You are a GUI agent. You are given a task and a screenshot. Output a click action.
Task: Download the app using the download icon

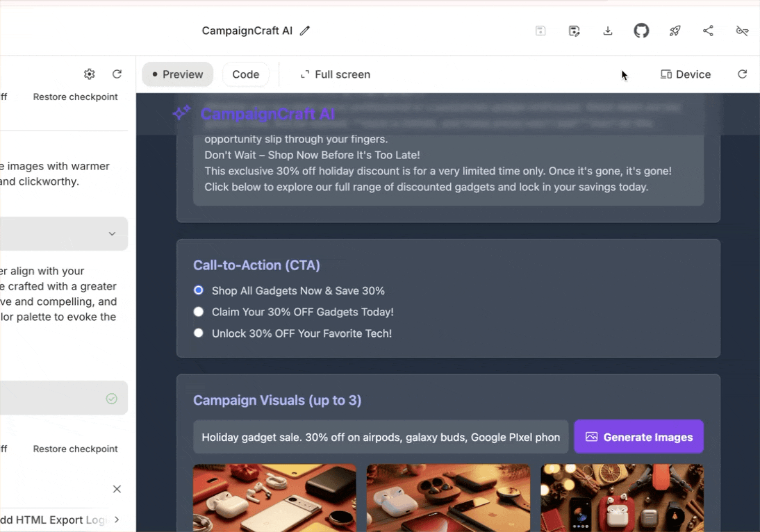point(608,31)
